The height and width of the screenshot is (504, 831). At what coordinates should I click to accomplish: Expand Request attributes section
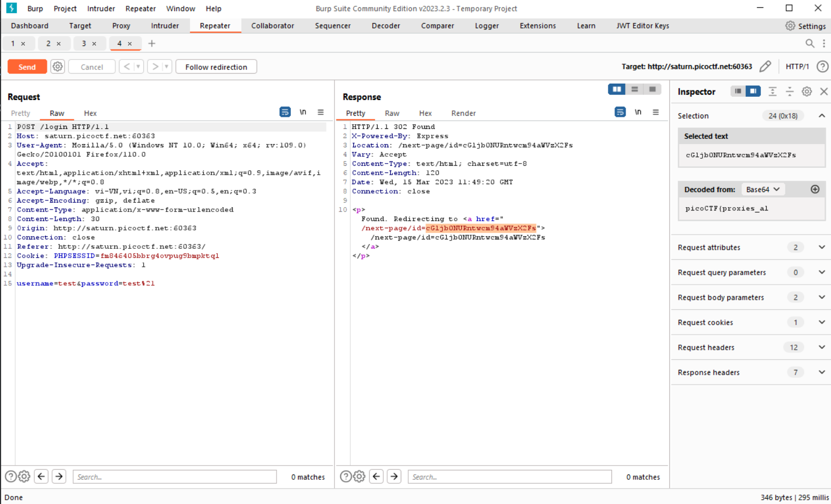pyautogui.click(x=822, y=247)
